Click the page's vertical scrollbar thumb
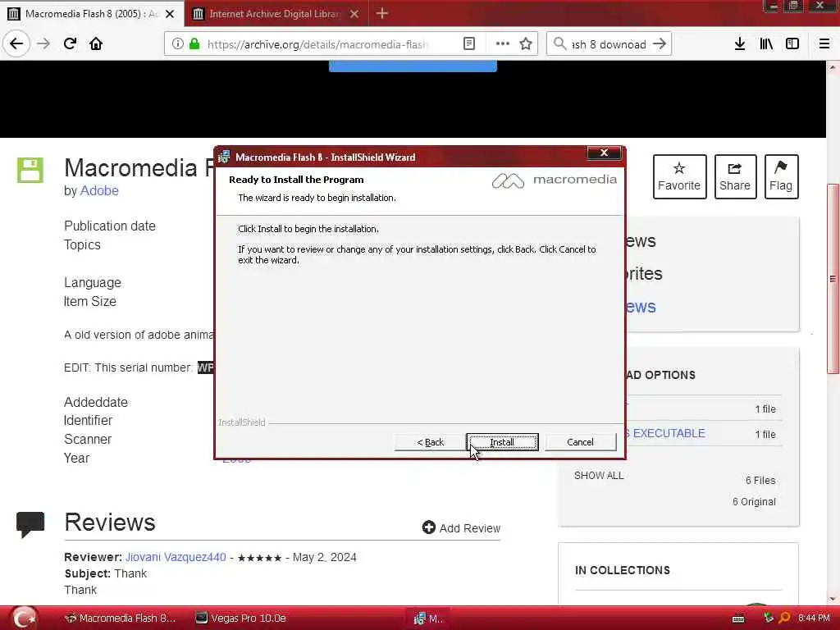This screenshot has height=630, width=840. (x=833, y=279)
